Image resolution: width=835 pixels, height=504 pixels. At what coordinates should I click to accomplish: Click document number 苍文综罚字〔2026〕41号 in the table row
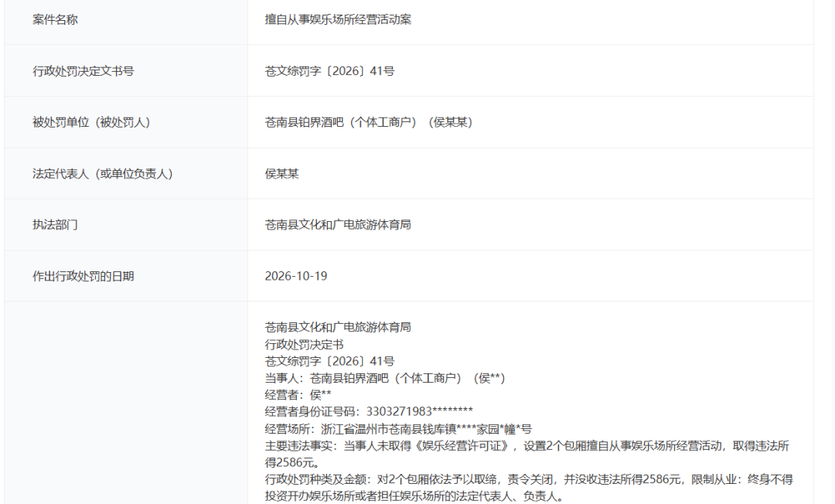click(329, 71)
